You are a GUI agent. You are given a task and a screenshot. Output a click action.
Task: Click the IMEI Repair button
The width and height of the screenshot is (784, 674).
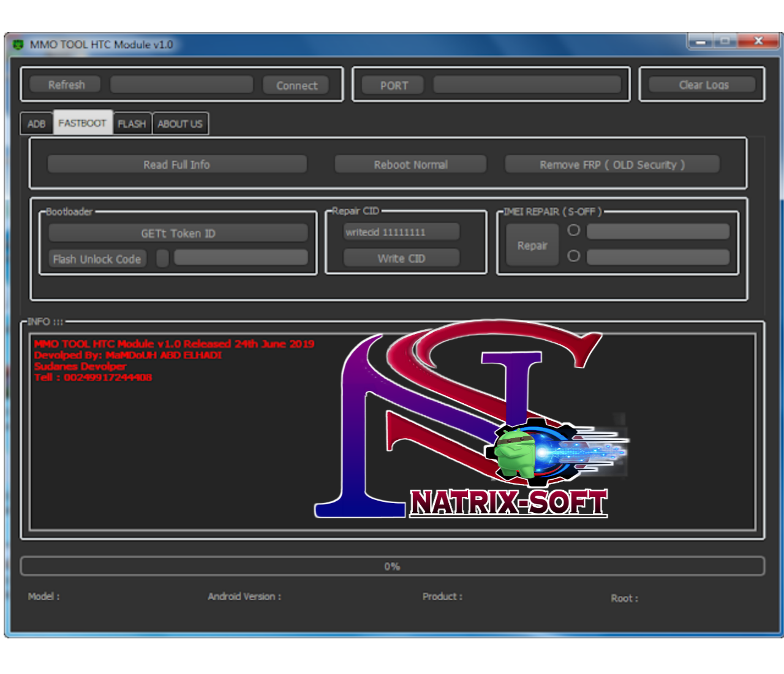pyautogui.click(x=532, y=245)
